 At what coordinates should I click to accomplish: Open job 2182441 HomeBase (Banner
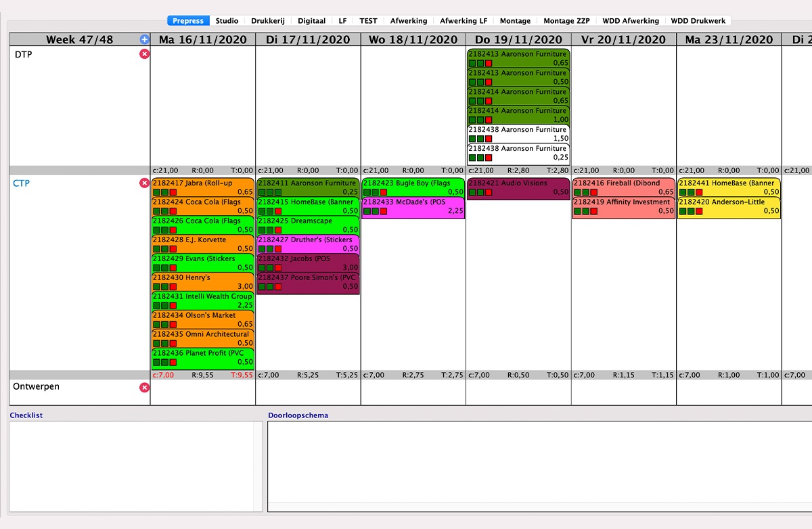729,187
